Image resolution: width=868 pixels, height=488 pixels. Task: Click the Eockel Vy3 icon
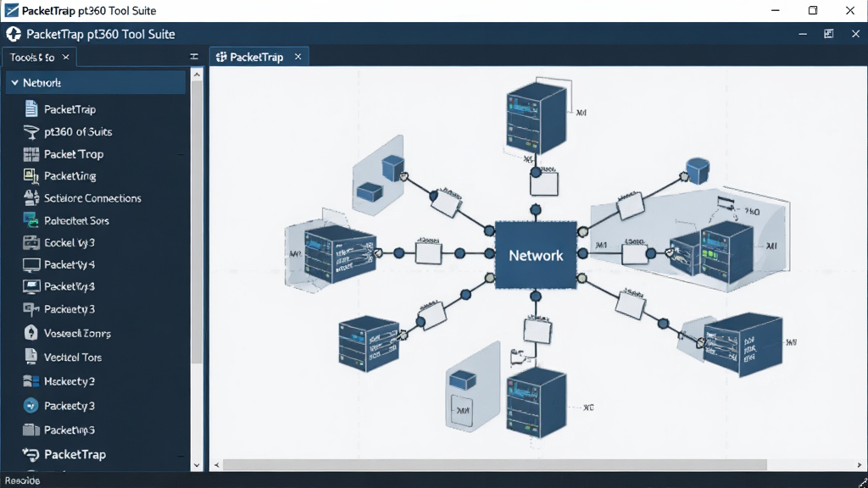coord(31,242)
